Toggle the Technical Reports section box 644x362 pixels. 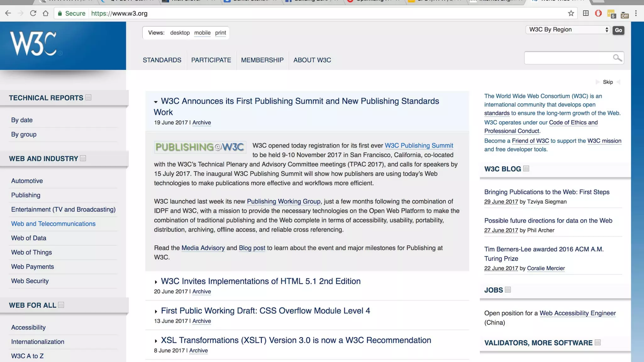click(x=88, y=97)
